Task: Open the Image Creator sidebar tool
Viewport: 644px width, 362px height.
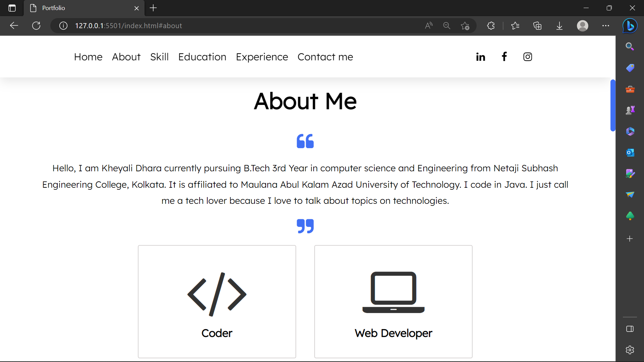Action: point(630,174)
